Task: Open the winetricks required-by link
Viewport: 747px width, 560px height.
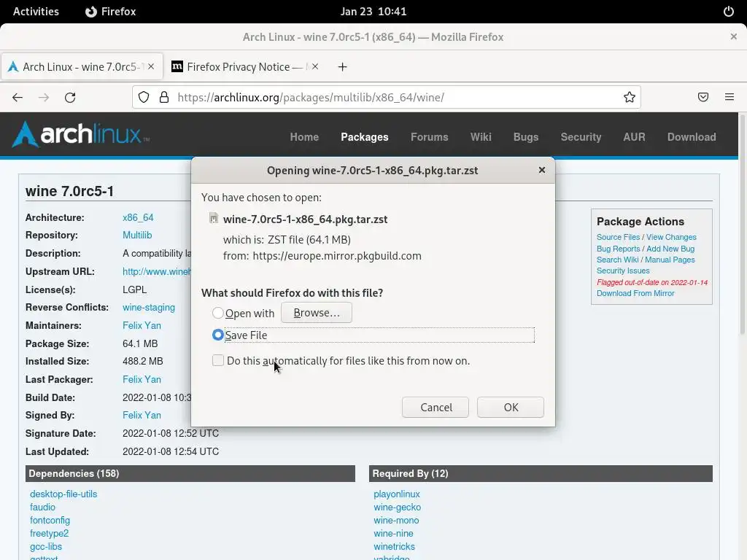Action: pos(395,547)
